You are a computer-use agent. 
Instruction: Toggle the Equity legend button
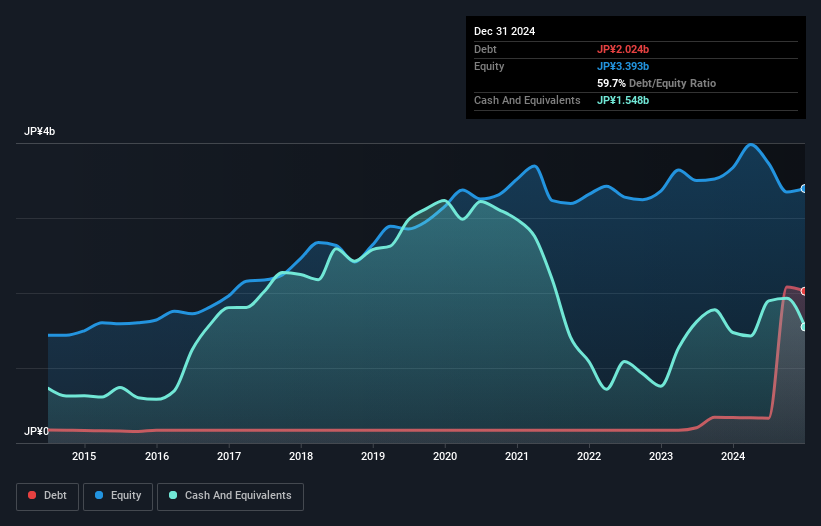click(118, 496)
